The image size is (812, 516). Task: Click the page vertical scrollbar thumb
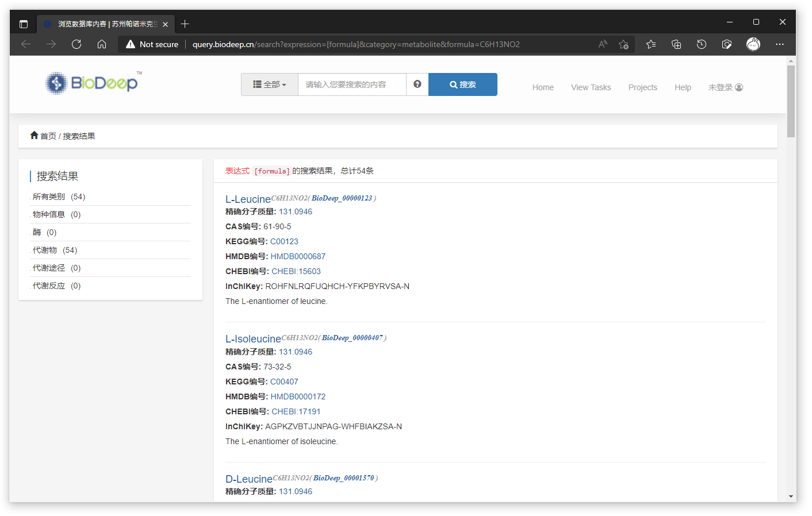pos(791,101)
